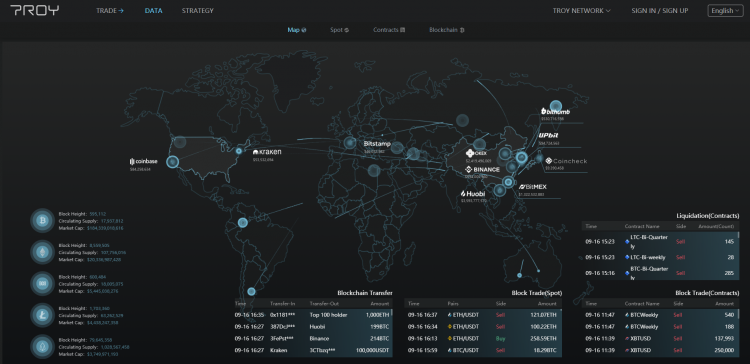Click the 258.59ETH trade amount
Image resolution: width=750 pixels, height=364 pixels.
[x=544, y=339]
